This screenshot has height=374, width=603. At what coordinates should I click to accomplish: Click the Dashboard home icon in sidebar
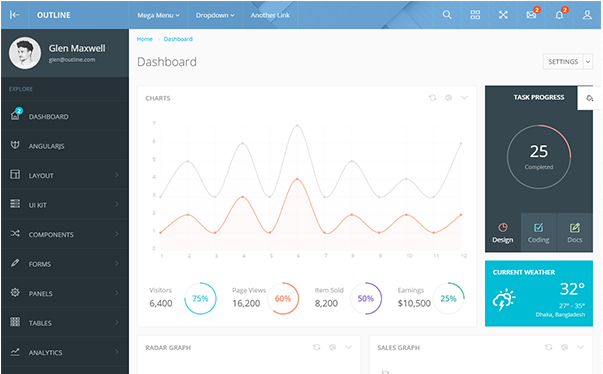15,116
